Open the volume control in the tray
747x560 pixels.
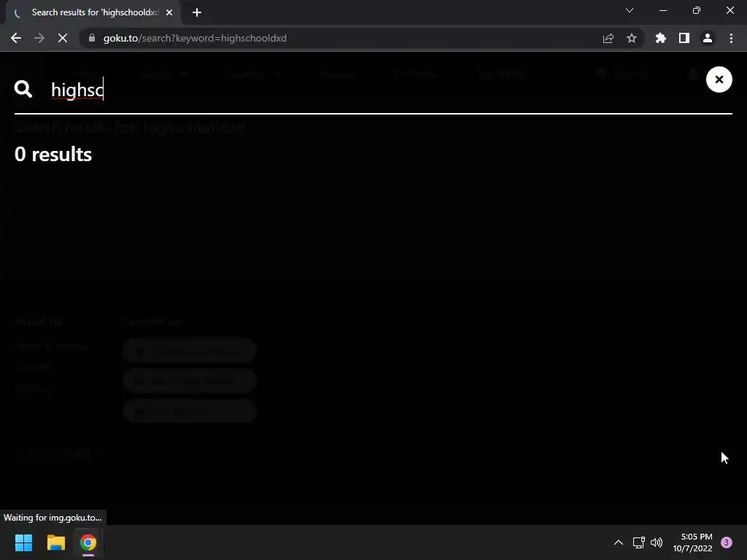pos(657,542)
